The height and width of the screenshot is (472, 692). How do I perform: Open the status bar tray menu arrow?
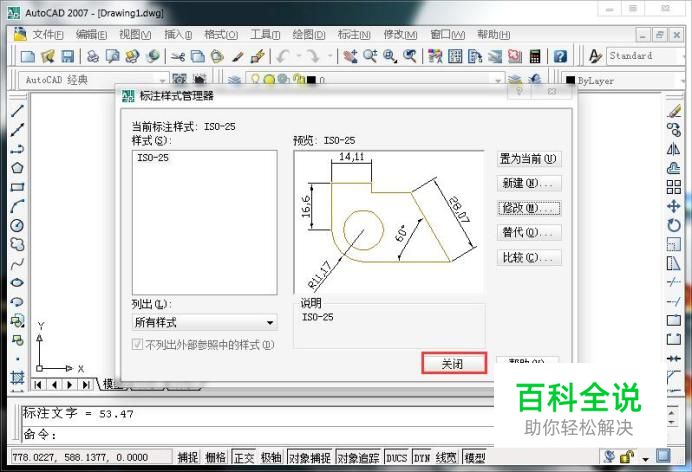[645, 459]
